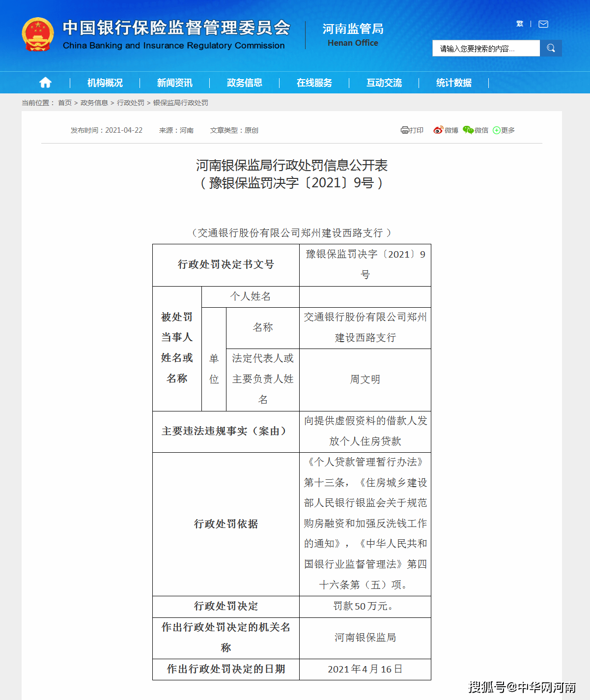
Task: Open the 在线服务 menu
Action: point(314,83)
